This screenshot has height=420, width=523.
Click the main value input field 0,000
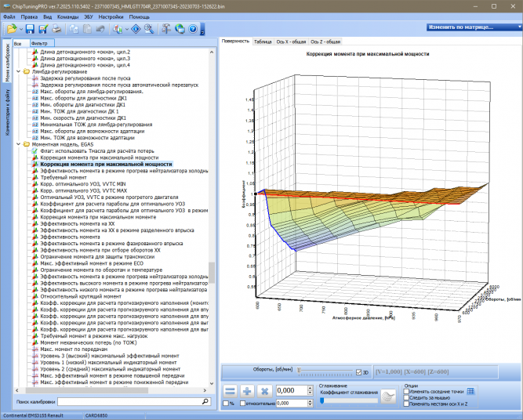tap(291, 391)
